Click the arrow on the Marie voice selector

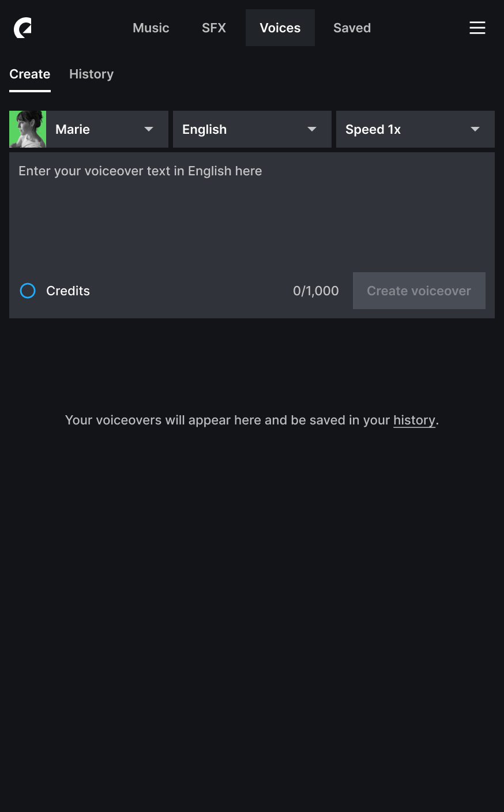pyautogui.click(x=149, y=129)
